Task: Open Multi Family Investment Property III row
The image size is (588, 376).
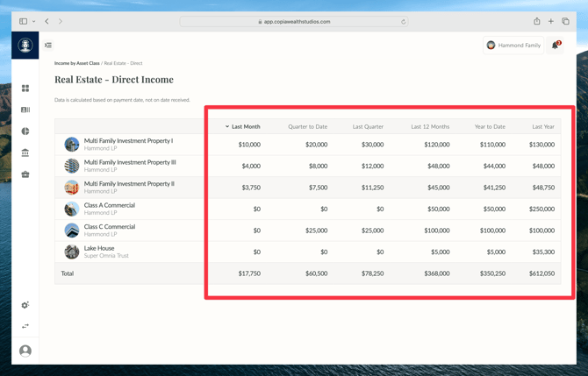Action: tap(307, 166)
